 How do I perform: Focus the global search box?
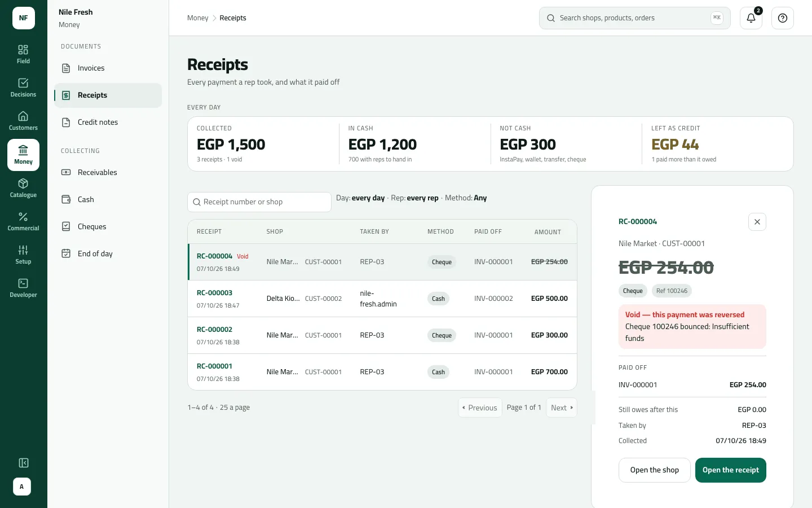pyautogui.click(x=634, y=18)
